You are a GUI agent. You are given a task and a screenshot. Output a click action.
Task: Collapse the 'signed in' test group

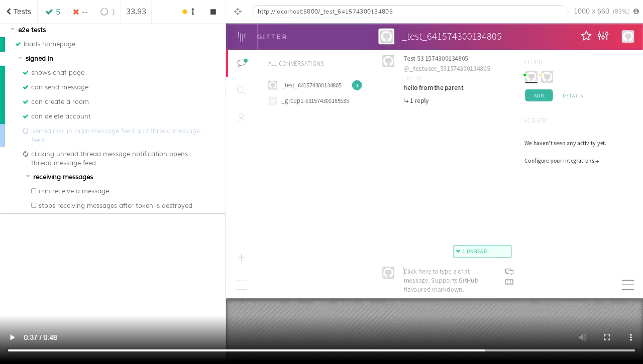[x=20, y=58]
